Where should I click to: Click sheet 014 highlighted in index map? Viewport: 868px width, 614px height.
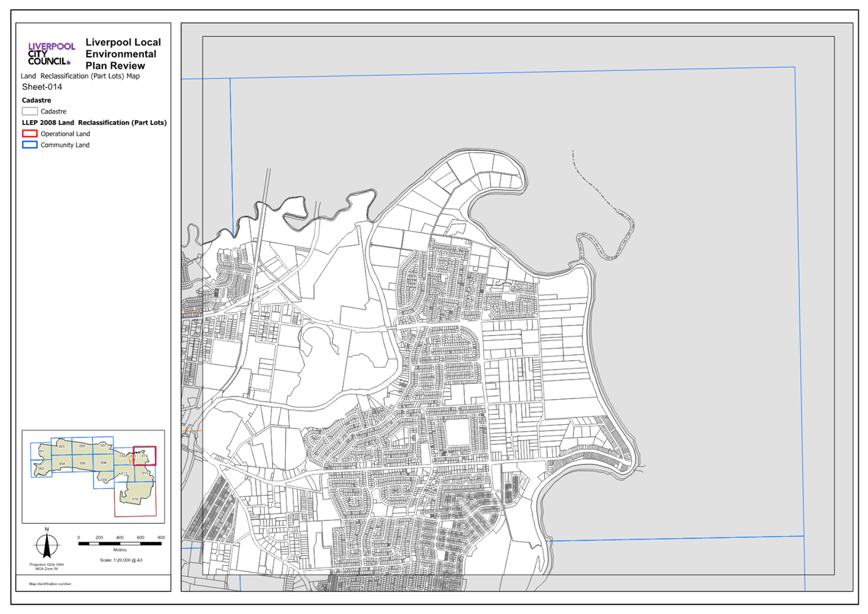pyautogui.click(x=144, y=456)
